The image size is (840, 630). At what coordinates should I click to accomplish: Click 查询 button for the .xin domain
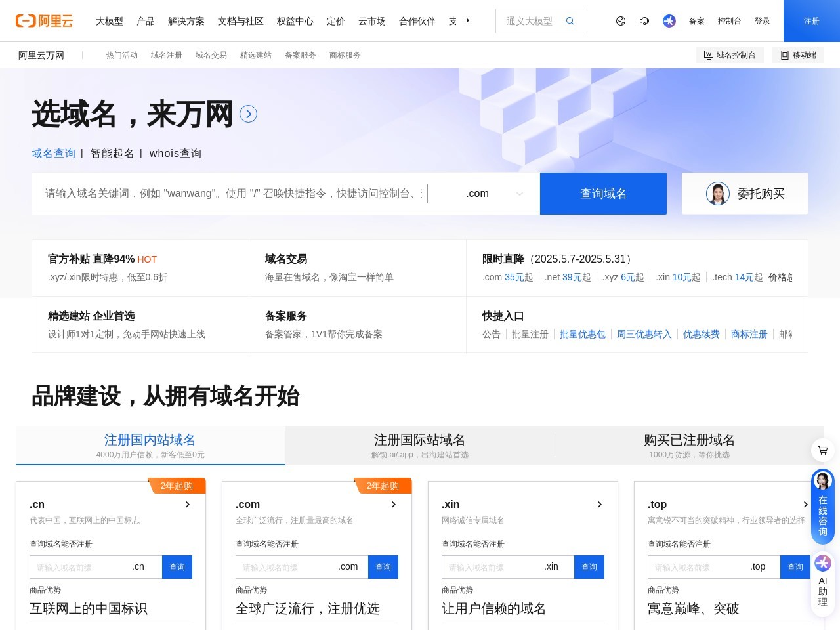coord(589,567)
